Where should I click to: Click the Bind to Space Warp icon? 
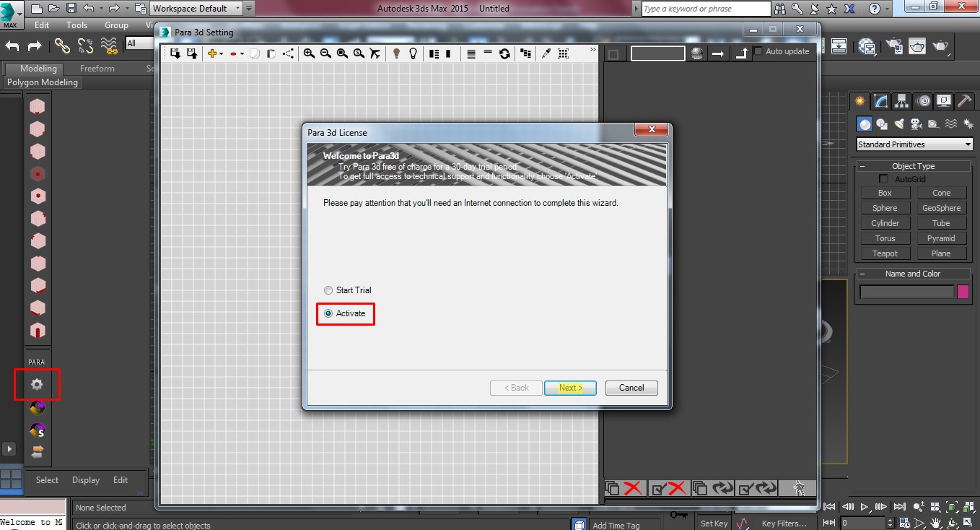(x=109, y=46)
